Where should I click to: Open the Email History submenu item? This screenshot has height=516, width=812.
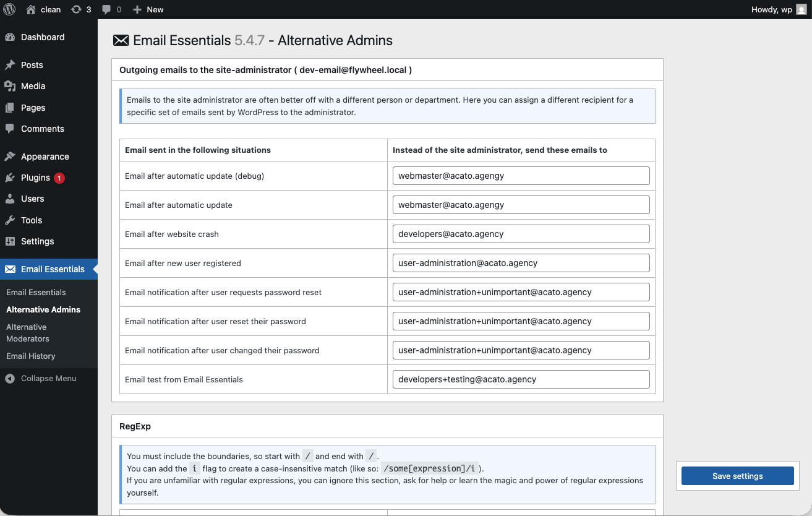30,356
